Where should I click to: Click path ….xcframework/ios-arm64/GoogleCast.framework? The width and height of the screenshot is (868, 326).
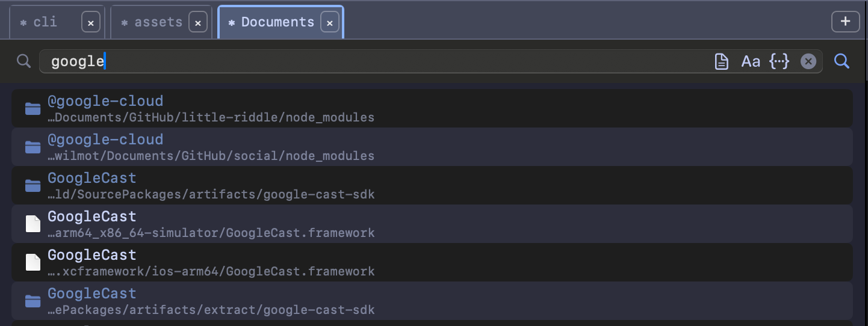[211, 271]
